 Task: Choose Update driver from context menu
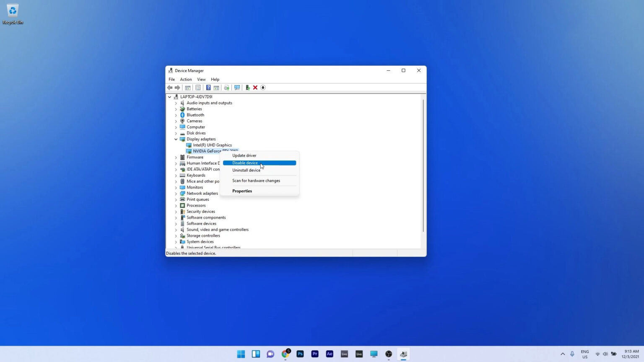click(x=244, y=155)
